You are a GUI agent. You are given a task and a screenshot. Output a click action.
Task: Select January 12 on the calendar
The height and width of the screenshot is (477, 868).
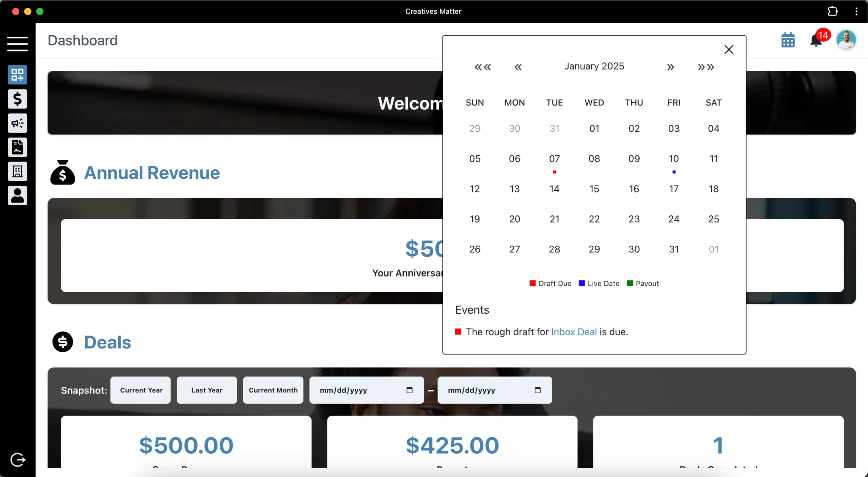click(475, 189)
